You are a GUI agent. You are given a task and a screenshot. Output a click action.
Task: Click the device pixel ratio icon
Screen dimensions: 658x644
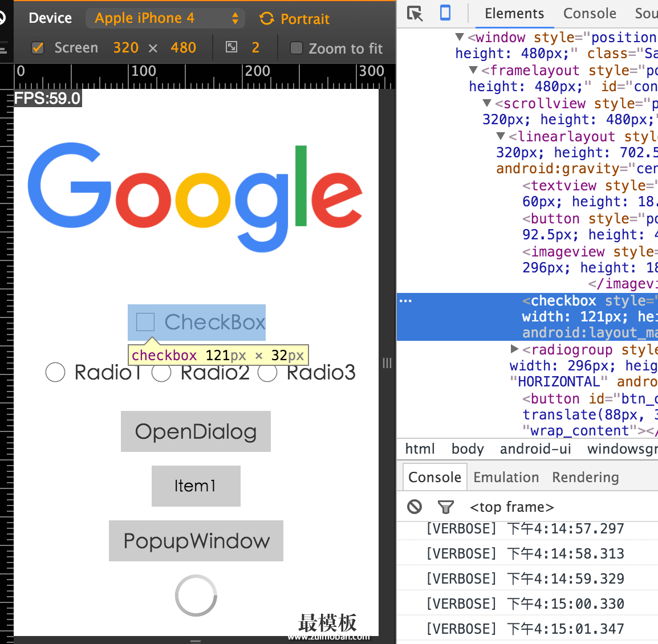[231, 47]
